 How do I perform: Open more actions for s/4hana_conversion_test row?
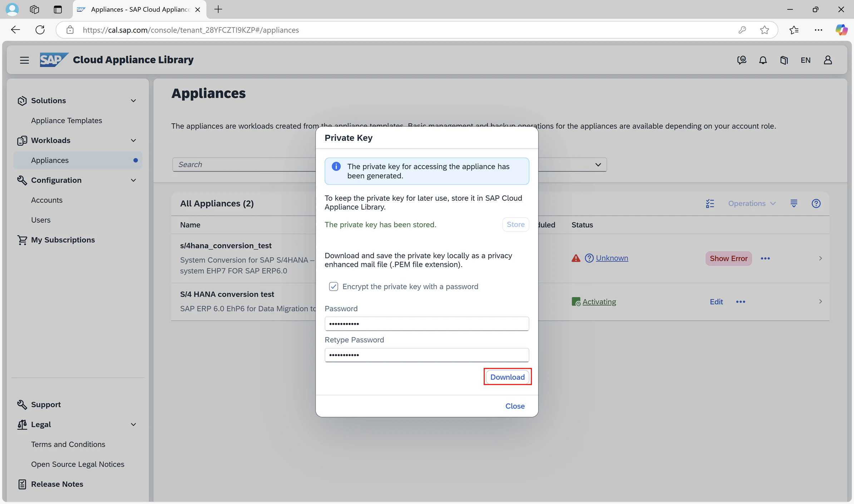click(765, 258)
